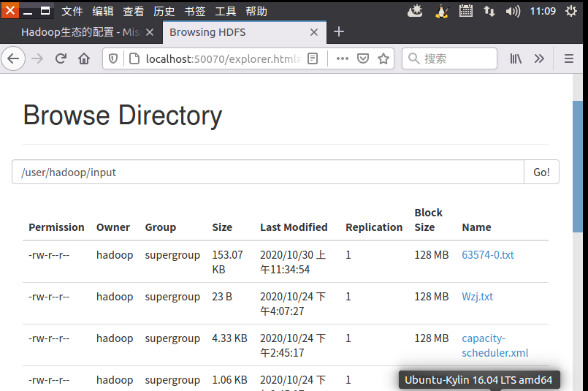The height and width of the screenshot is (391, 588).
Task: Go to the Firefox home page
Action: (x=84, y=59)
